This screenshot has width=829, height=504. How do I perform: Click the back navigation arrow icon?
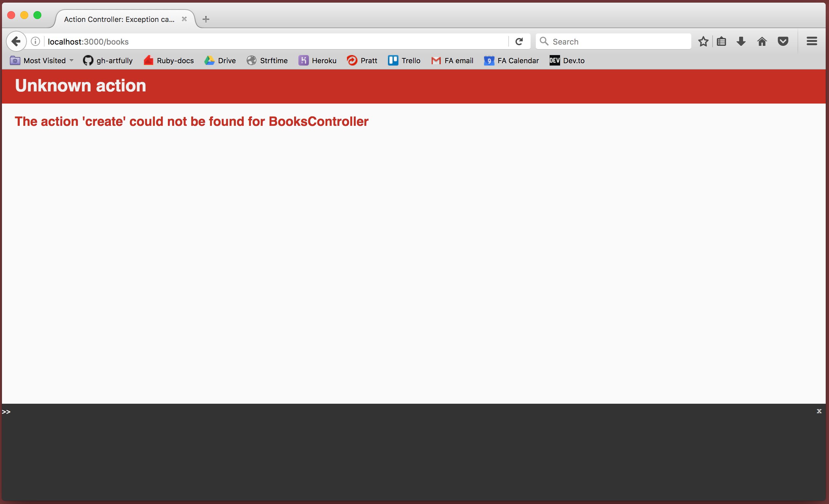pyautogui.click(x=17, y=41)
